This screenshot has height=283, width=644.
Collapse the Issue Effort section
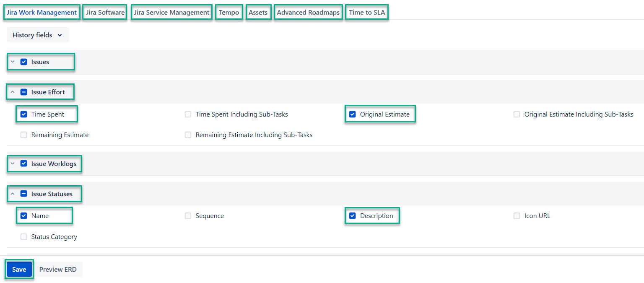click(x=13, y=92)
